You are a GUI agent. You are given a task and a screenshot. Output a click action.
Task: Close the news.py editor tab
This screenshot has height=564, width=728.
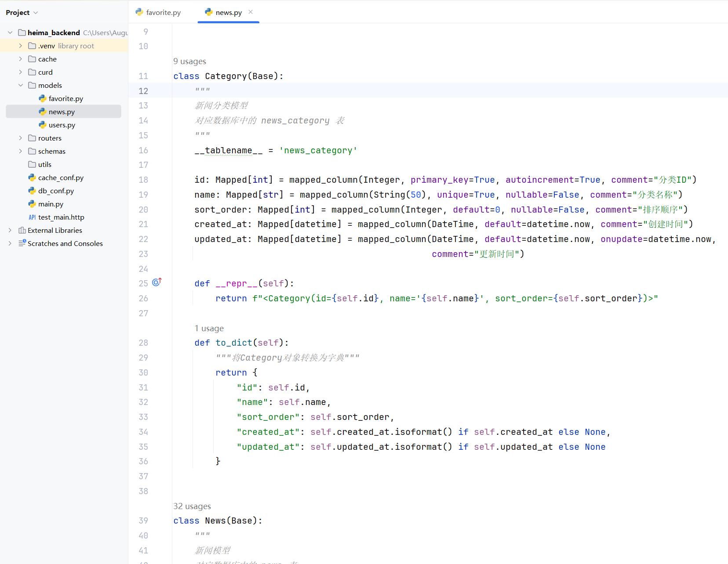coord(251,12)
